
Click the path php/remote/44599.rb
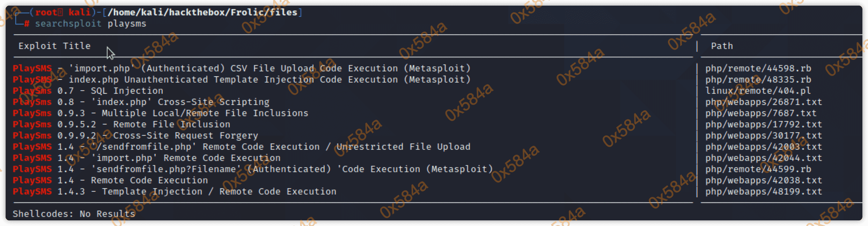coord(758,169)
